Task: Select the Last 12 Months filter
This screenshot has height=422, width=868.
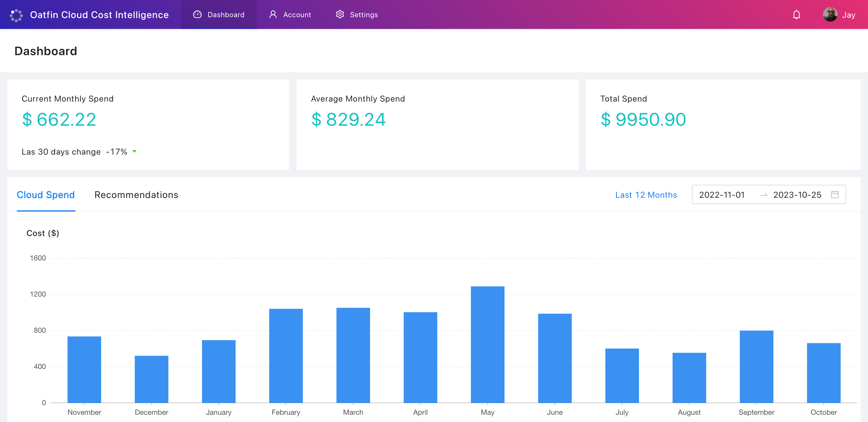Action: (x=646, y=194)
